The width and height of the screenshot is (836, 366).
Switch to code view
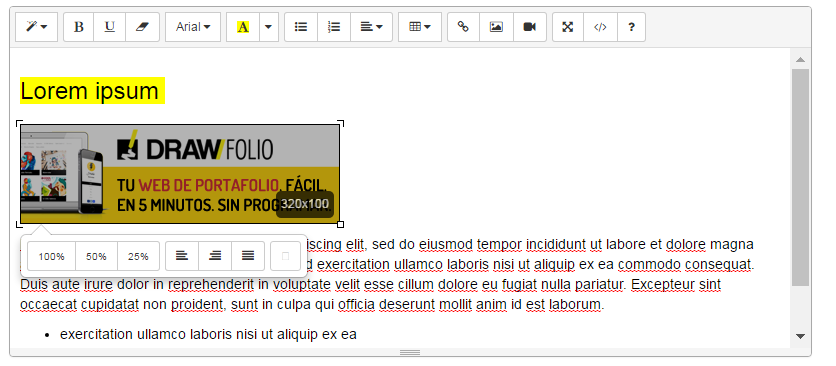(600, 27)
